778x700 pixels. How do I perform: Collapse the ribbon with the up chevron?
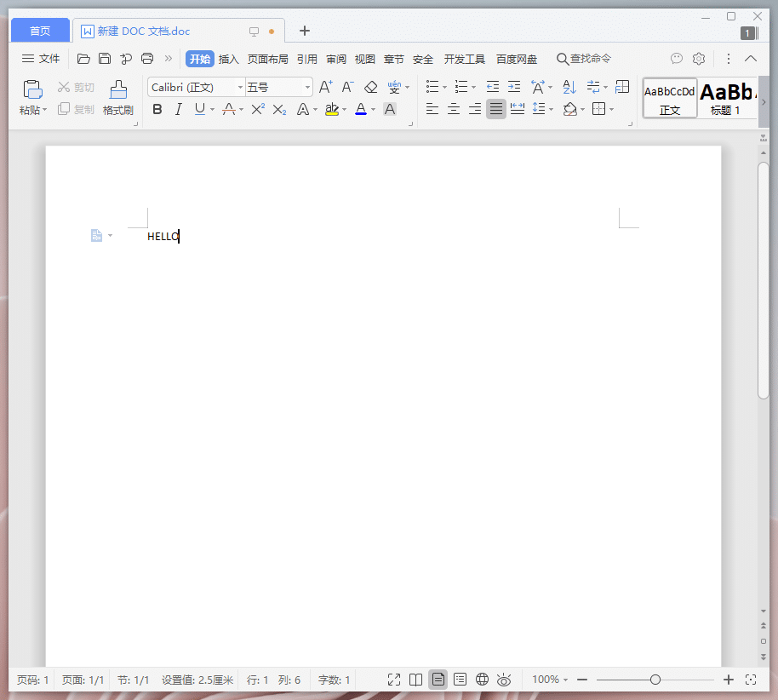click(x=751, y=59)
